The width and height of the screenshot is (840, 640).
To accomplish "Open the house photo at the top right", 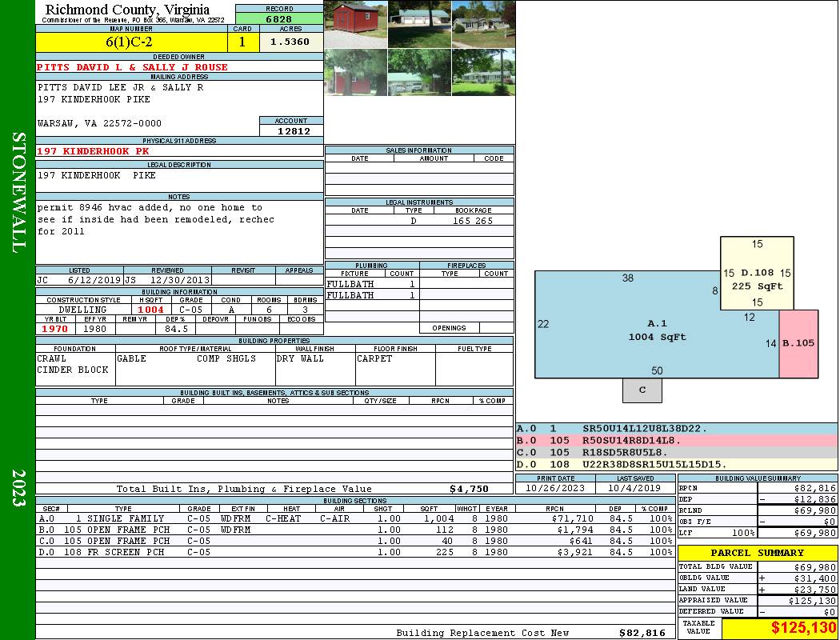I will pyautogui.click(x=484, y=24).
